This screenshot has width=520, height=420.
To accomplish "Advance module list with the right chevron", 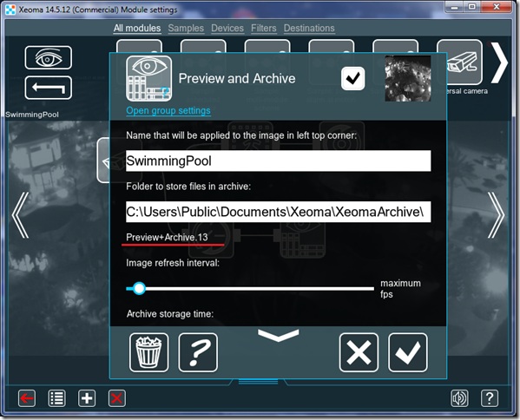I will 499,62.
